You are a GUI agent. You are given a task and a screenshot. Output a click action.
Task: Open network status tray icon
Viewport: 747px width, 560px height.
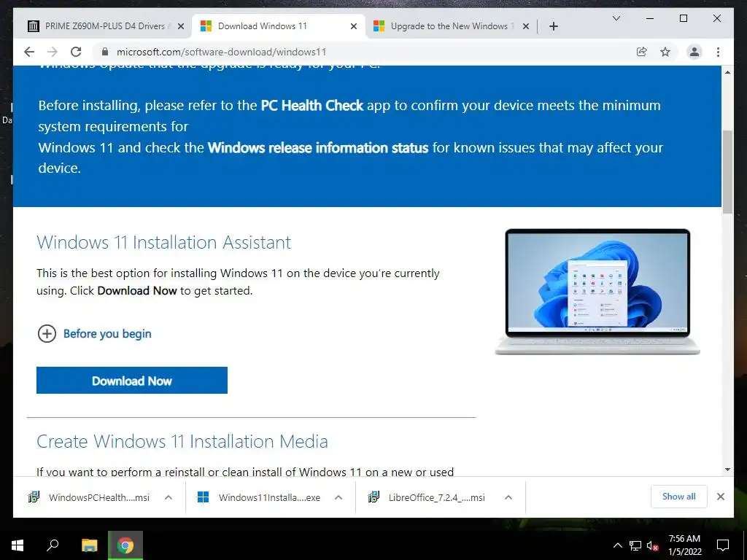(635, 545)
